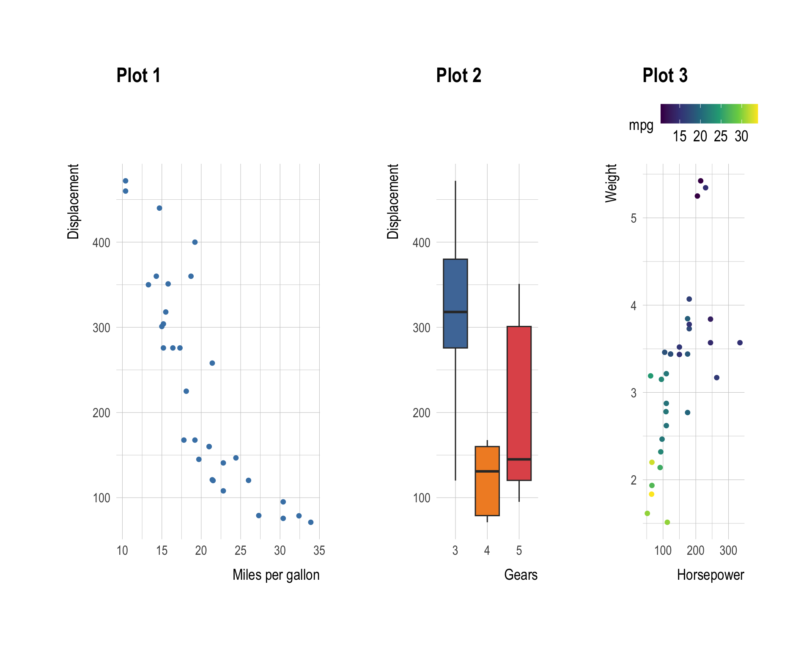This screenshot has height=650, width=812.
Task: Click the "Gears" axis label
Action: point(521,575)
